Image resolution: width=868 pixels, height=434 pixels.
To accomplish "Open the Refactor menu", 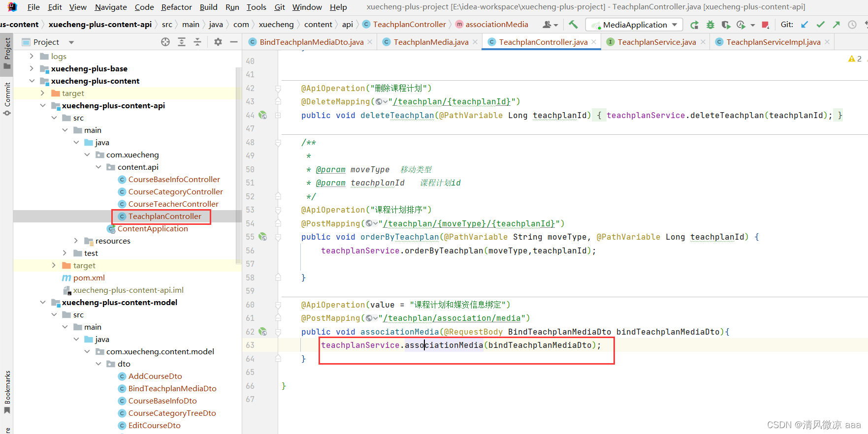I will [176, 7].
